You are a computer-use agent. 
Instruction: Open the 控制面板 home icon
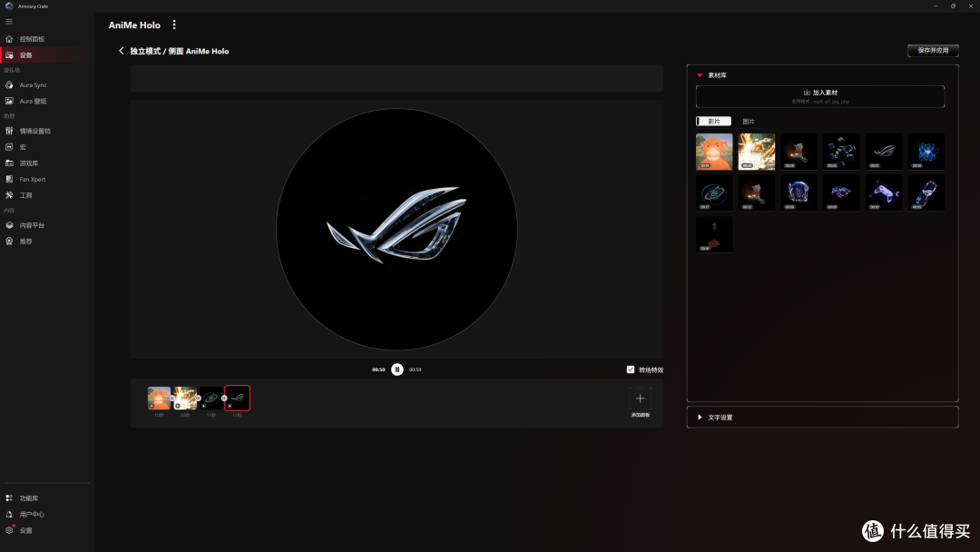coord(9,39)
